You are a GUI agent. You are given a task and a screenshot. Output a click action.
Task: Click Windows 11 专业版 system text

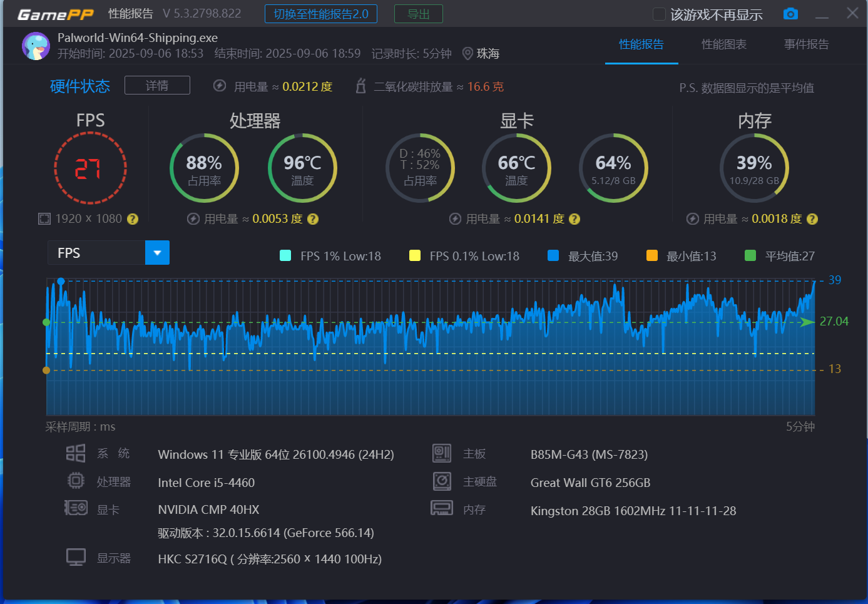click(x=276, y=454)
